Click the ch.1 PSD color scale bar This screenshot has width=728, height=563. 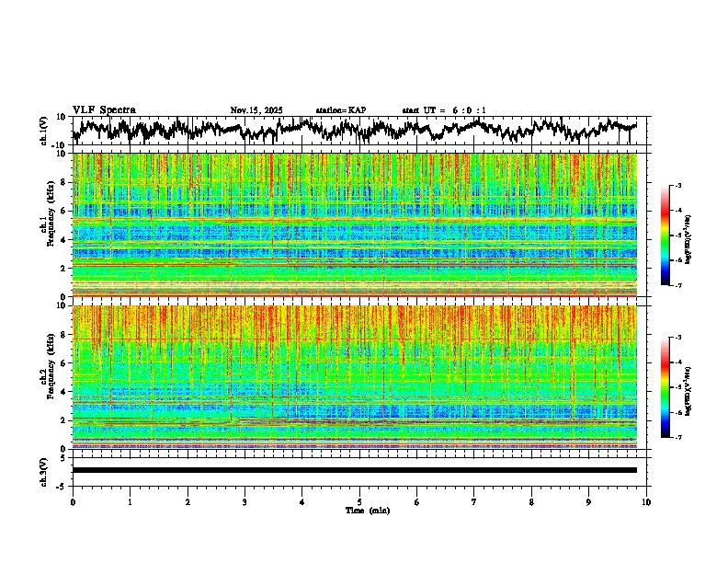click(665, 236)
